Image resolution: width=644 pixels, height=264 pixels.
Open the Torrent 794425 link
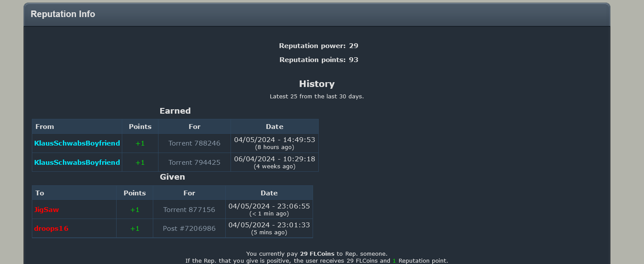coord(194,163)
